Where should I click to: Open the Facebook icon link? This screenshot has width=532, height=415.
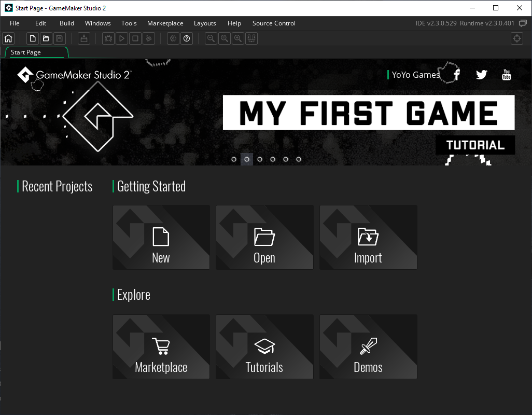[x=457, y=74]
